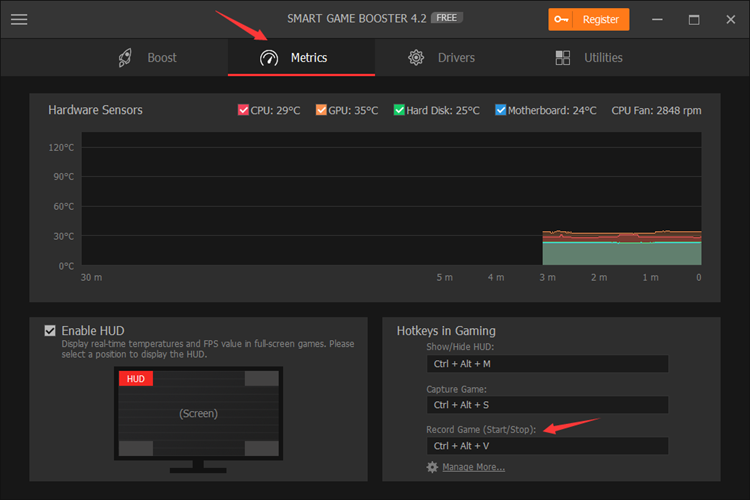Viewport: 750px width, 500px height.
Task: Open the hamburger main menu
Action: coord(19,19)
